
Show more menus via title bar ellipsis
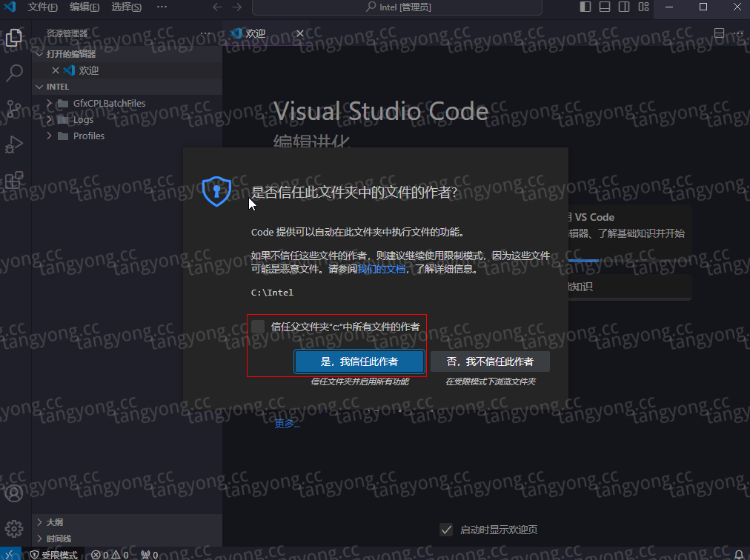[x=162, y=7]
